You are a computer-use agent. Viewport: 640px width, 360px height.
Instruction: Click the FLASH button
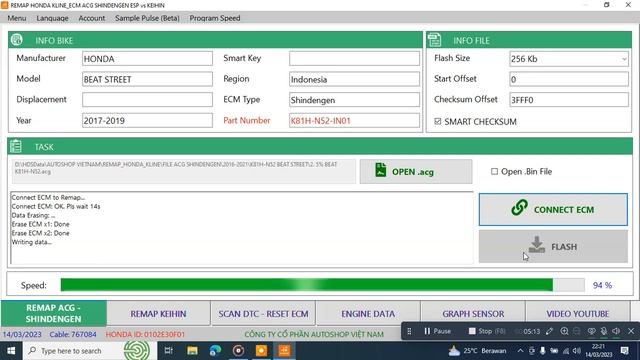pos(553,247)
